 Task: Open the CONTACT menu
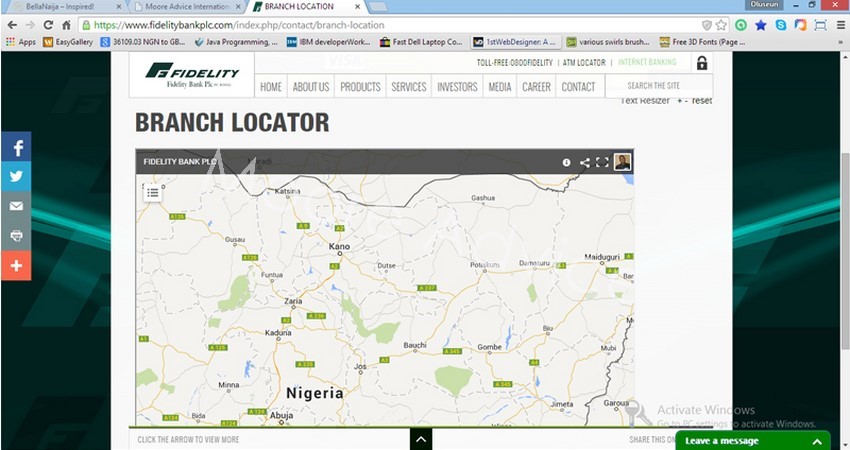(x=578, y=87)
